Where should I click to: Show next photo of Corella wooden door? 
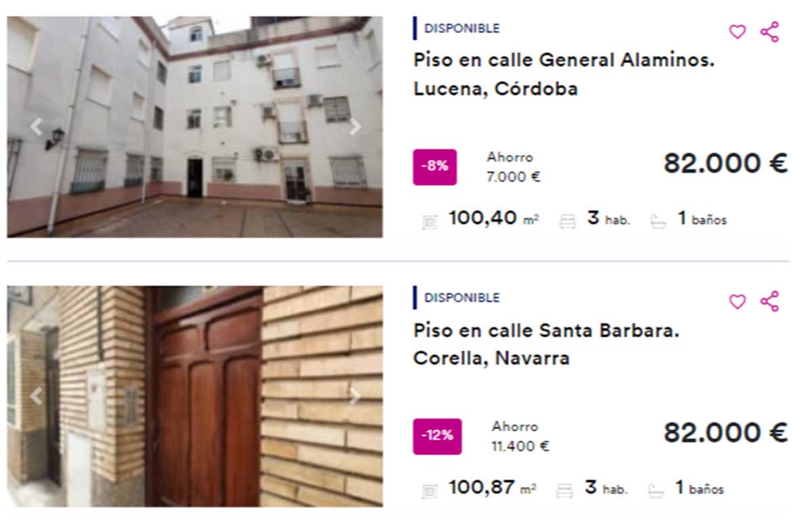(x=355, y=396)
